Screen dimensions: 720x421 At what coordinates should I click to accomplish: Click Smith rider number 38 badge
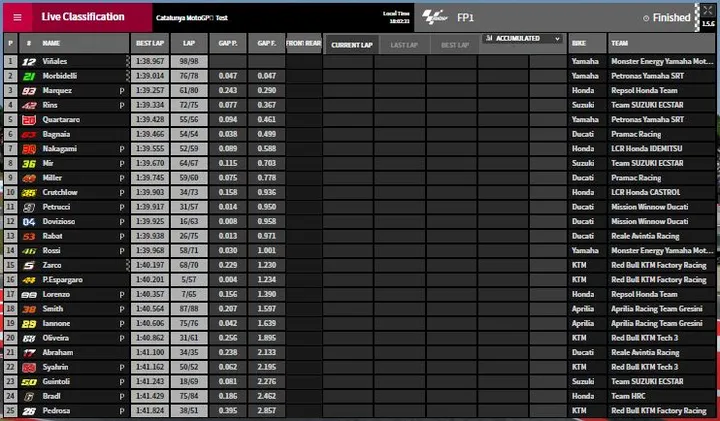(x=29, y=309)
